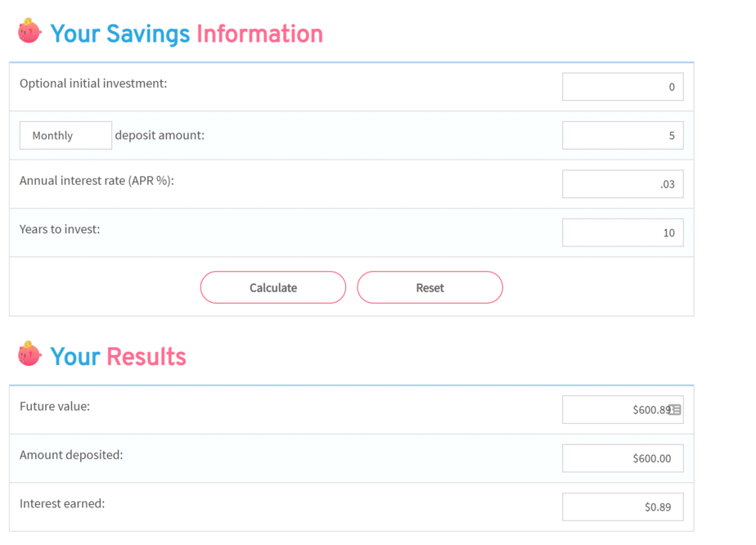Screen dimensions: 756x545
Task: Edit the Annual interest rate field
Action: pyautogui.click(x=623, y=184)
